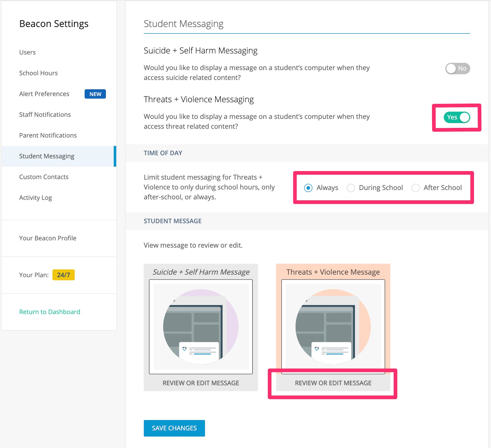Open Staff Notifications settings
This screenshot has width=491, height=448.
tap(45, 114)
